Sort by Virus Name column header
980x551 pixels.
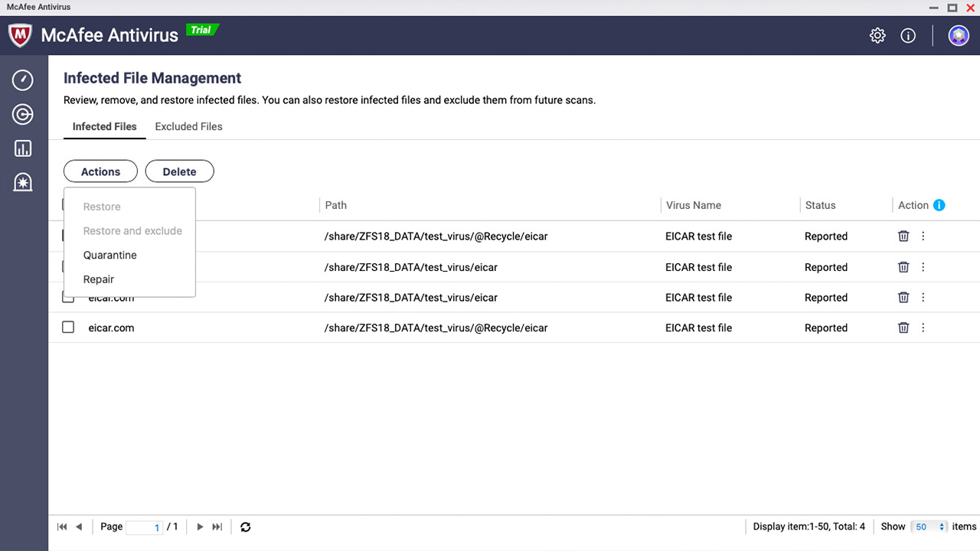click(x=693, y=205)
